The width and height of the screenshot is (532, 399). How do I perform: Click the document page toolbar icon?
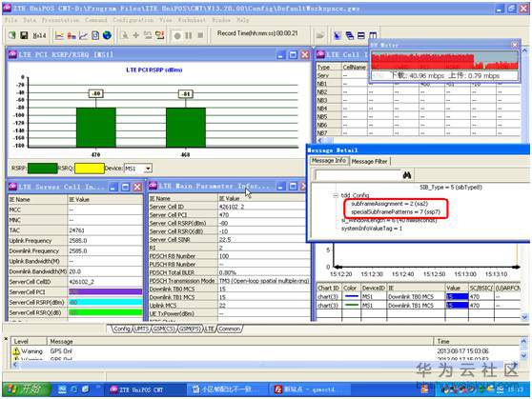pos(95,35)
